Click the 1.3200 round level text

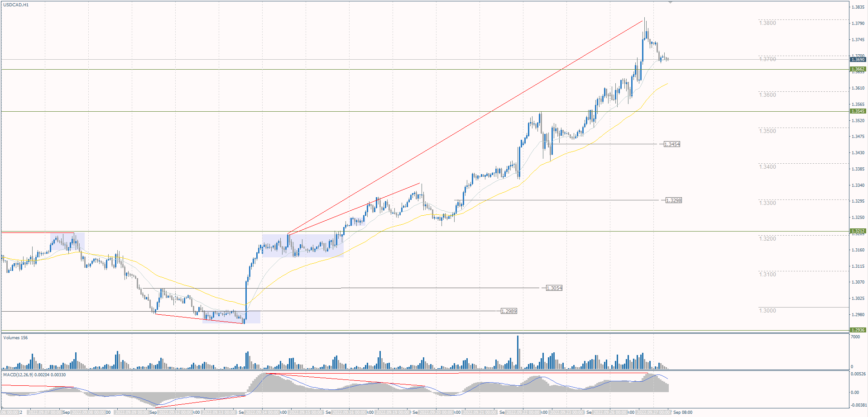tap(767, 239)
